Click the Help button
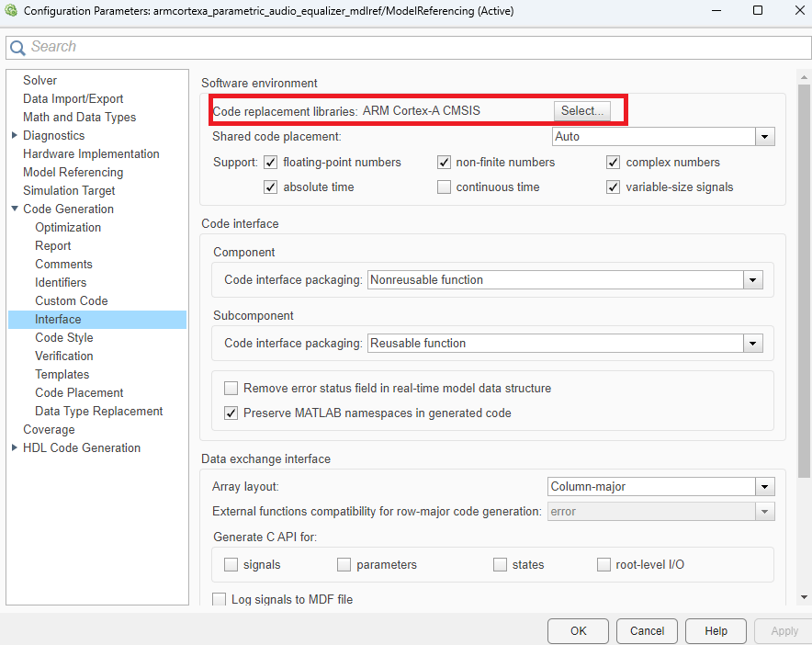Viewport: 812px width, 645px height. click(716, 631)
